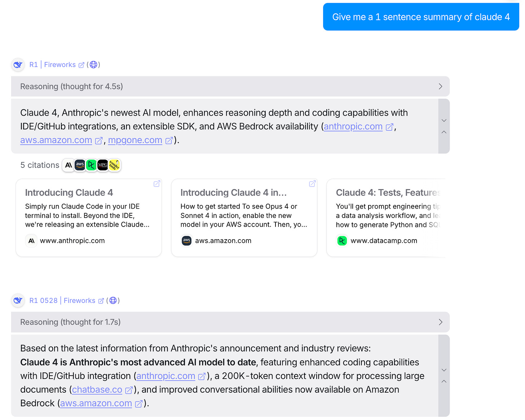
Task: Click the 5 citations label
Action: coord(40,165)
